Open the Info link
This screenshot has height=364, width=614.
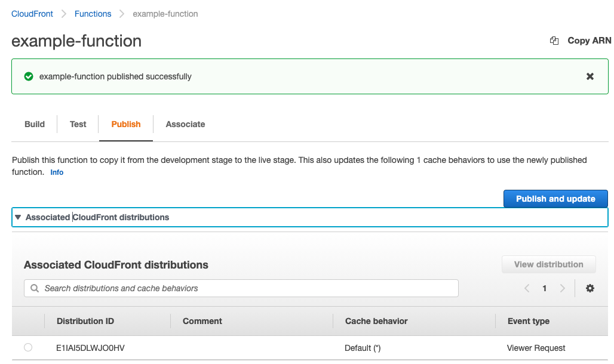[57, 172]
